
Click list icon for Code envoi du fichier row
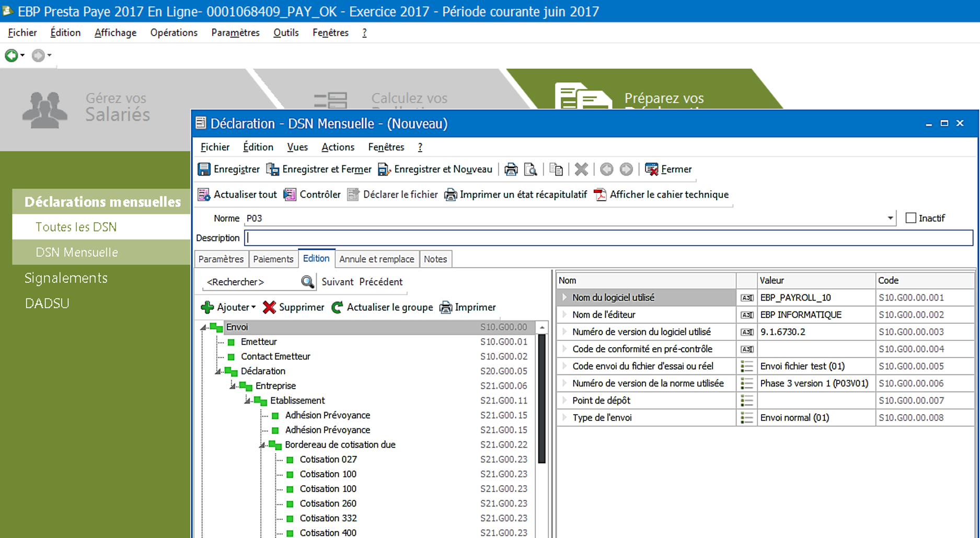coord(747,367)
